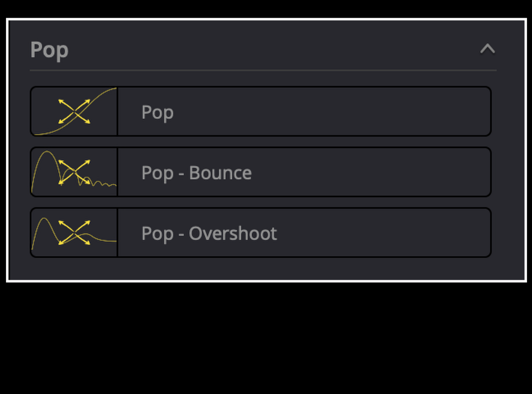Click yellow scale arrows on Overshoot thumbnail
532x394 pixels.
tap(74, 232)
